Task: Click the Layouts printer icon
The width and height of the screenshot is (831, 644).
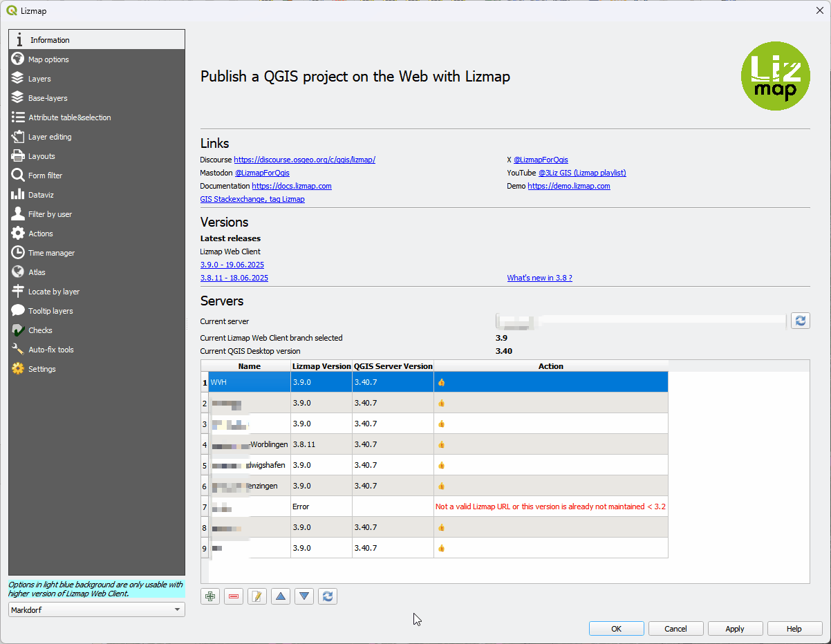Action: tap(18, 156)
